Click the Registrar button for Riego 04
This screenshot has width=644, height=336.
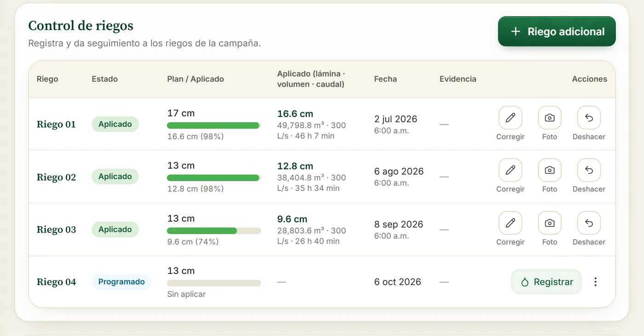click(546, 282)
